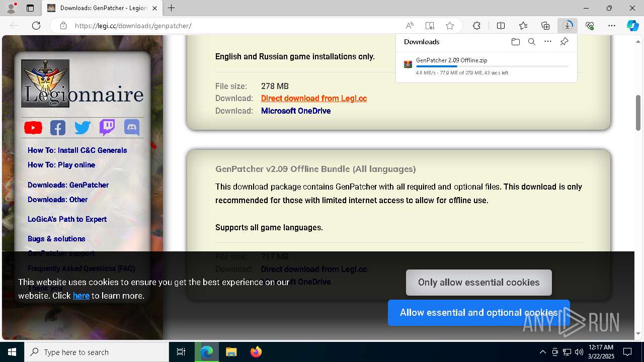The height and width of the screenshot is (362, 644).
Task: Open the Discord social icon
Action: tap(132, 128)
